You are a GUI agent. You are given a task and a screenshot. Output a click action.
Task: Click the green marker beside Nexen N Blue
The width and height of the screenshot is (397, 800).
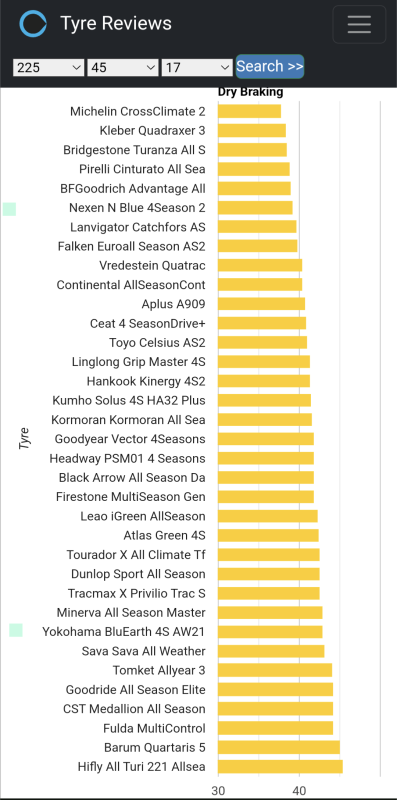9,209
